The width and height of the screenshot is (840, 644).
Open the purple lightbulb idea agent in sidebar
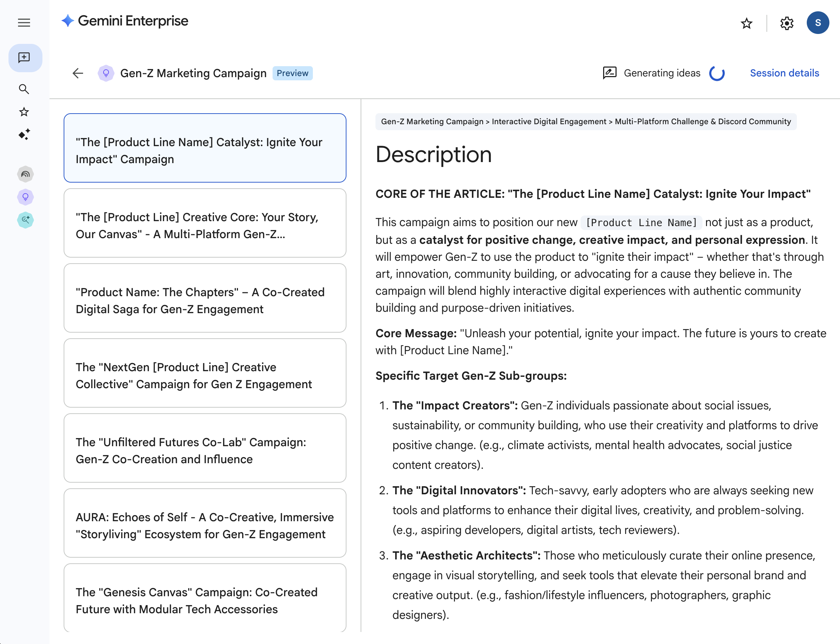(25, 197)
